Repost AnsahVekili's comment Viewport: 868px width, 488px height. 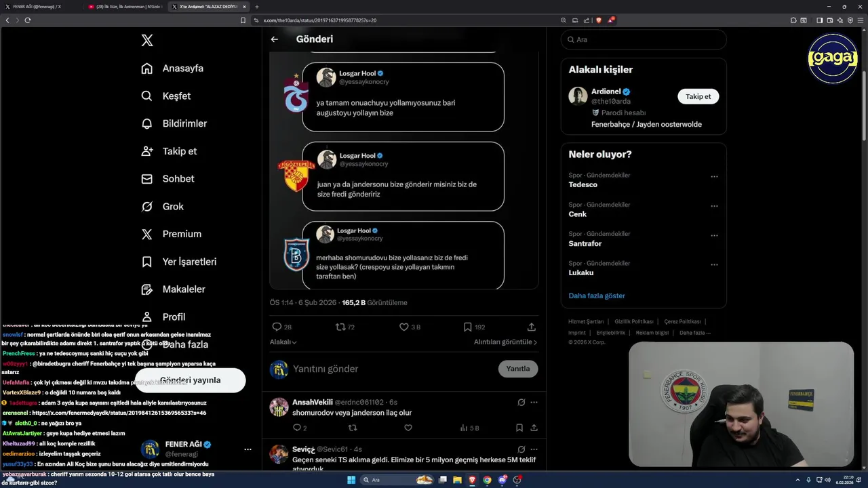[352, 428]
